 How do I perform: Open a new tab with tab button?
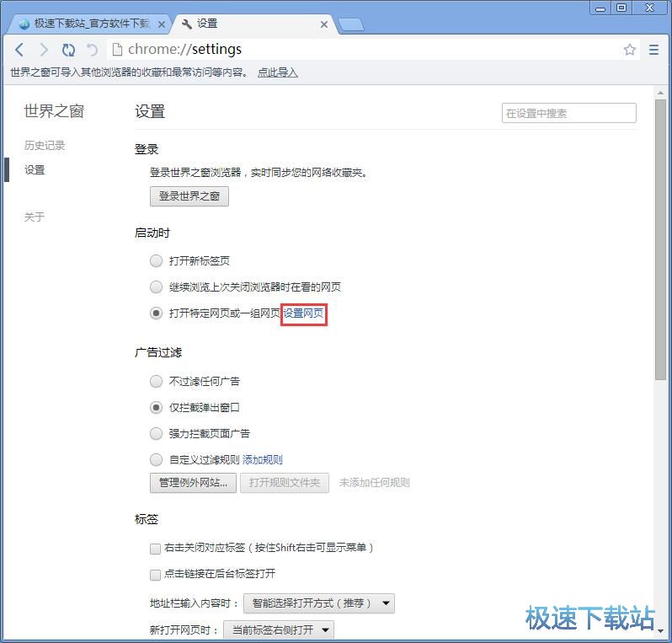point(351,25)
